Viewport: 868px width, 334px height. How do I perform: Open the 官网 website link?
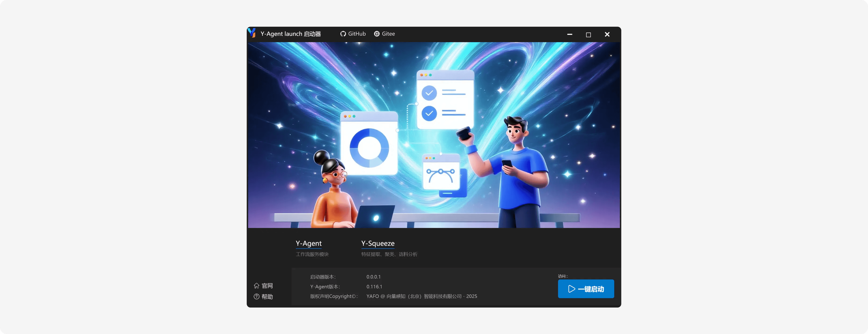(267, 286)
